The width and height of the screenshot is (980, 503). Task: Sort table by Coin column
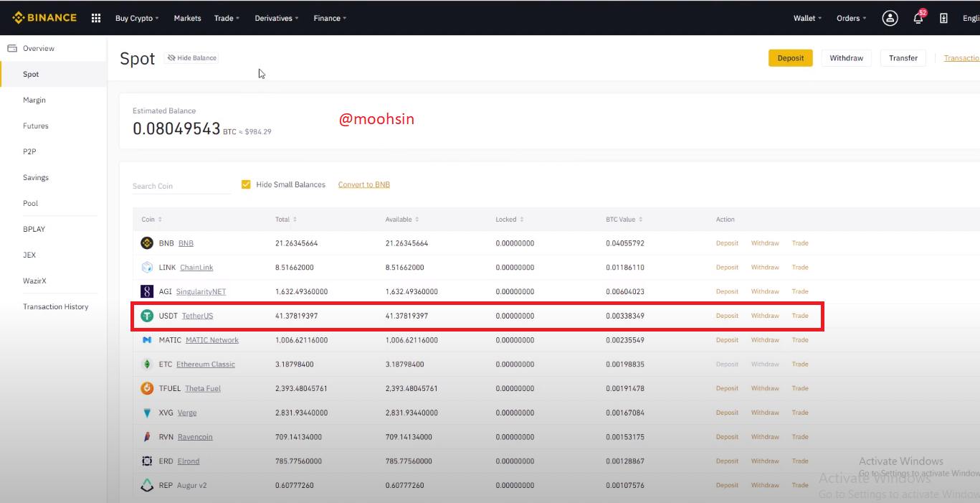(x=152, y=220)
